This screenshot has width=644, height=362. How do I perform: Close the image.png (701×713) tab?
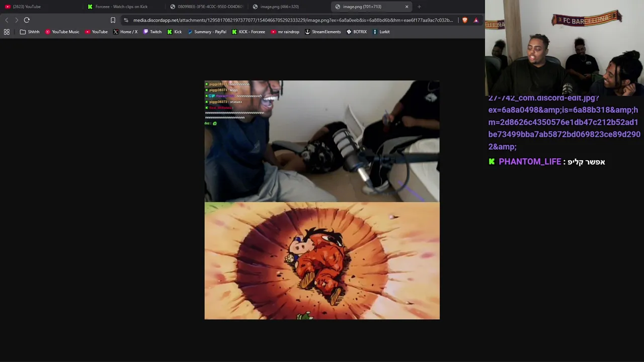[x=407, y=7]
